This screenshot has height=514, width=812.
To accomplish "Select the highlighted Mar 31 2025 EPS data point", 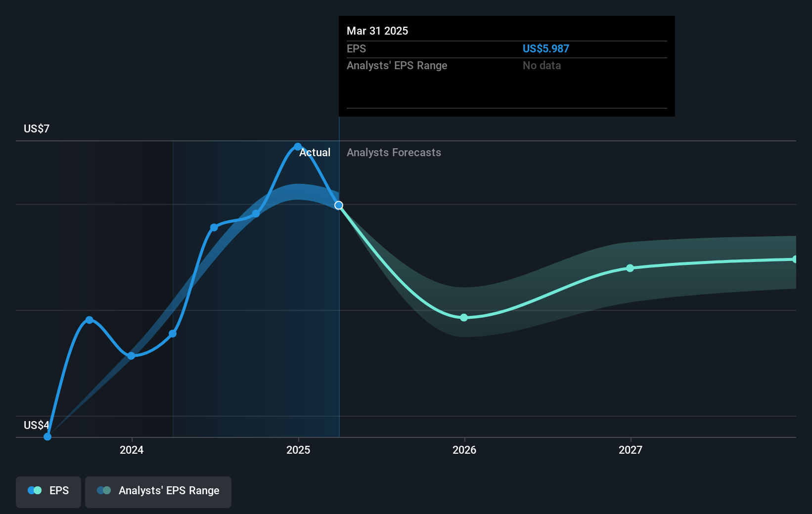I will point(339,205).
